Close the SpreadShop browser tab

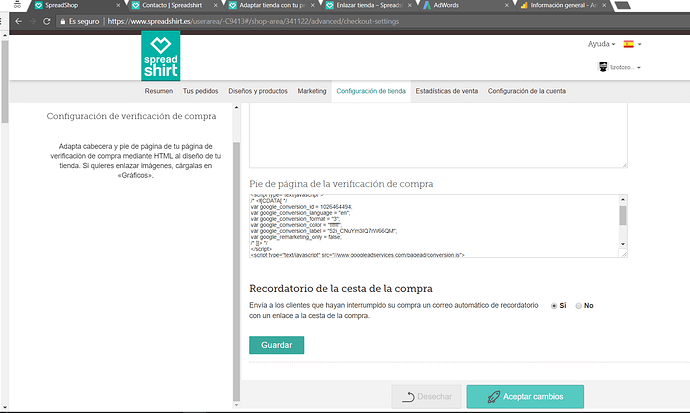pos(118,5)
